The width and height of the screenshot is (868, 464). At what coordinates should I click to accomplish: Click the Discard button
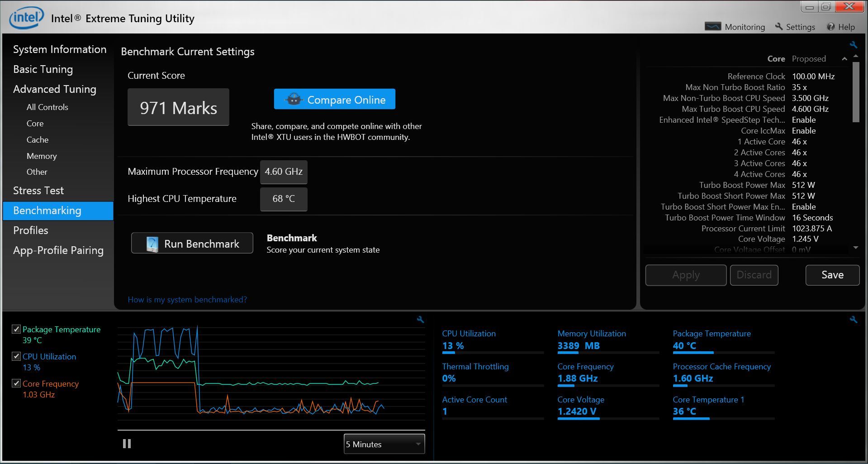(754, 275)
